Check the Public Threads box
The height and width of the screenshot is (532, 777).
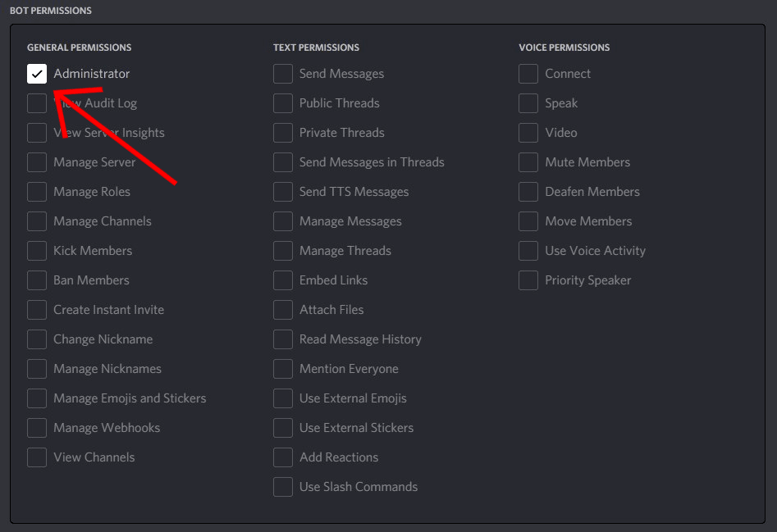point(282,102)
